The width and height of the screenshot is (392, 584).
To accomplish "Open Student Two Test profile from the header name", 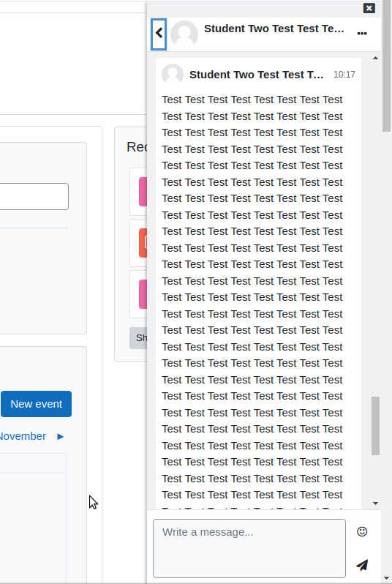I will click(274, 29).
